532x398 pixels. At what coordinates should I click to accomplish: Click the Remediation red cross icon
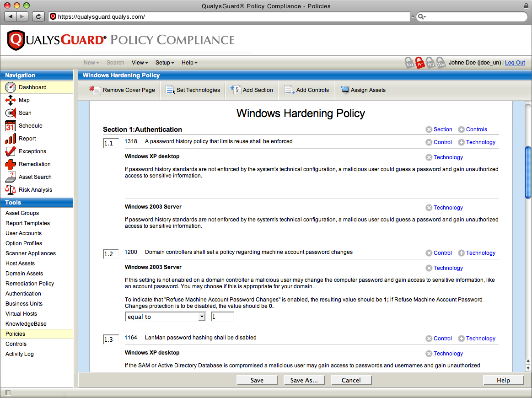pos(11,164)
